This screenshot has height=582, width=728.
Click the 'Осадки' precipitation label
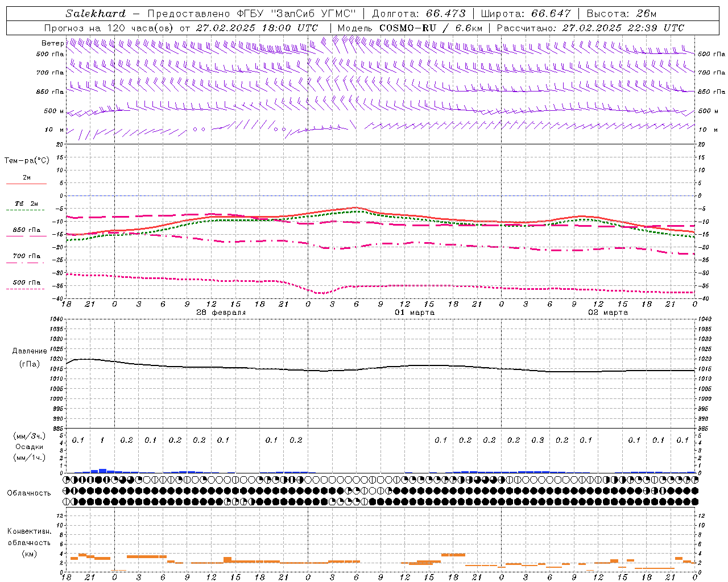point(30,447)
